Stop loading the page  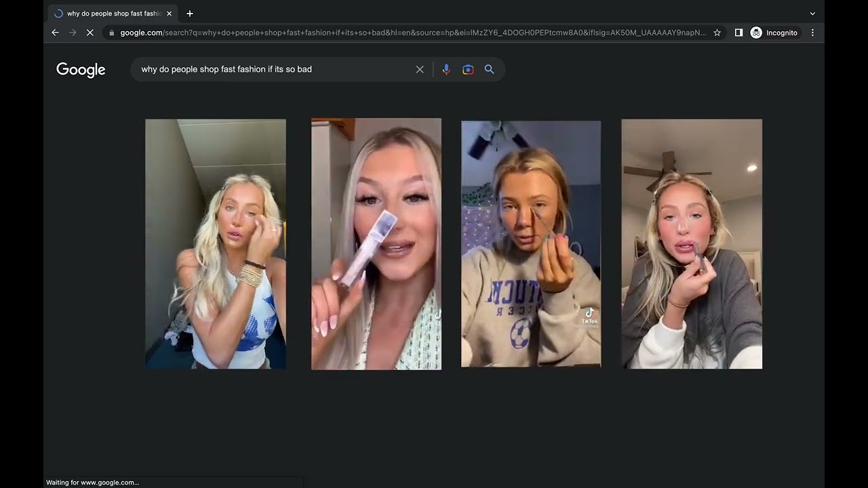click(90, 33)
